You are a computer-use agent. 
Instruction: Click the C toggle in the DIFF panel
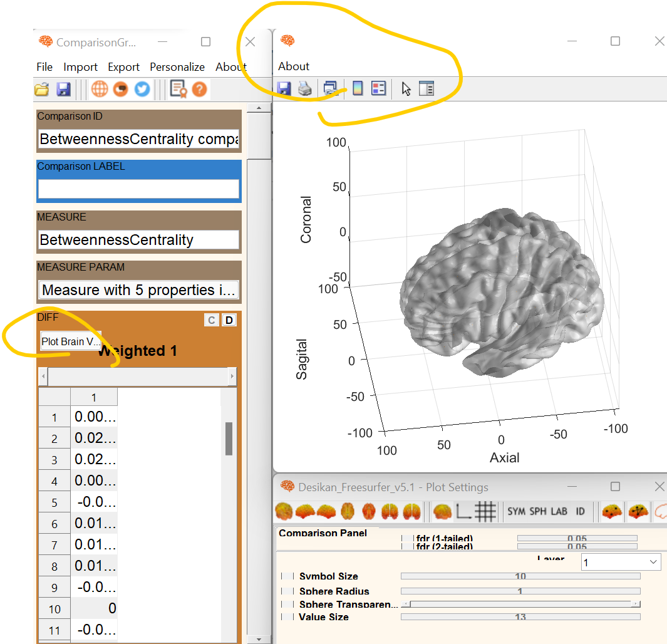coord(212,320)
